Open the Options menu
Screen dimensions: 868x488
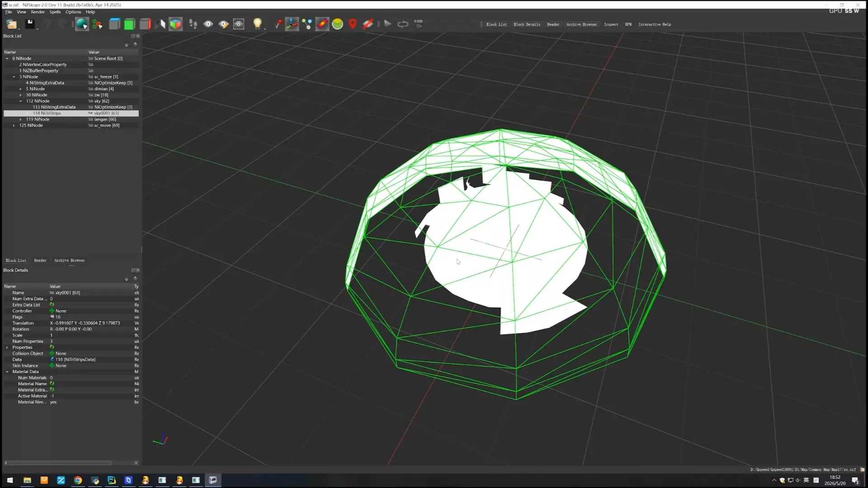tap(73, 12)
